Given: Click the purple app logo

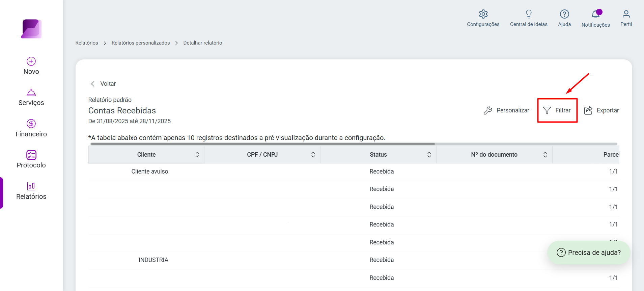Looking at the screenshot, I should (x=31, y=29).
